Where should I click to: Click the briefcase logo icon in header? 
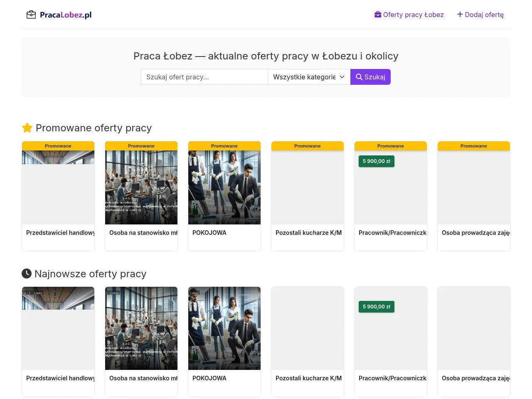pyautogui.click(x=31, y=15)
